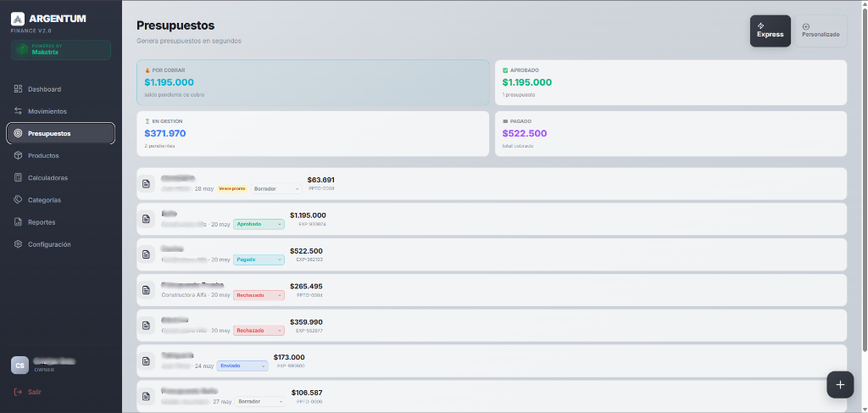
Task: Click the Express button label
Action: point(770,34)
